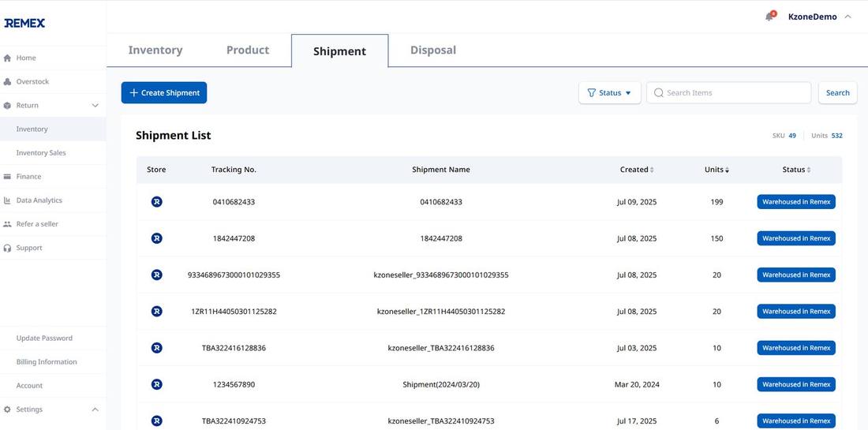Click the Finance card icon
868x430 pixels.
[x=7, y=177]
